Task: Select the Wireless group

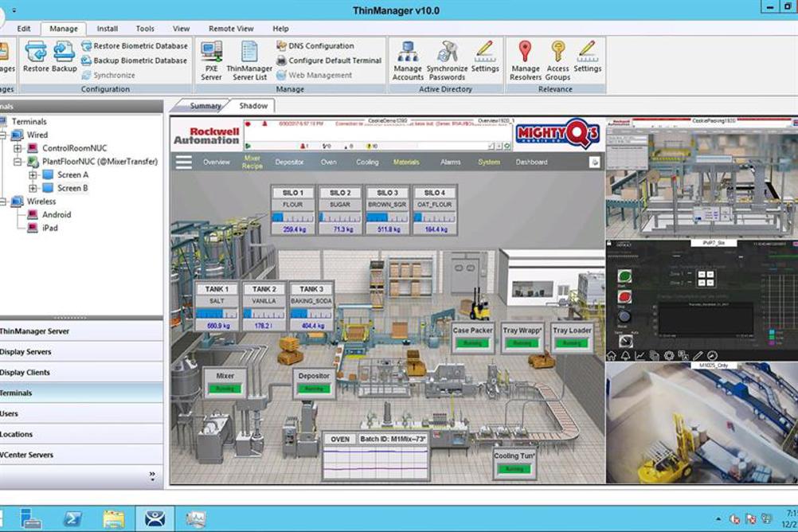Action: 41,201
